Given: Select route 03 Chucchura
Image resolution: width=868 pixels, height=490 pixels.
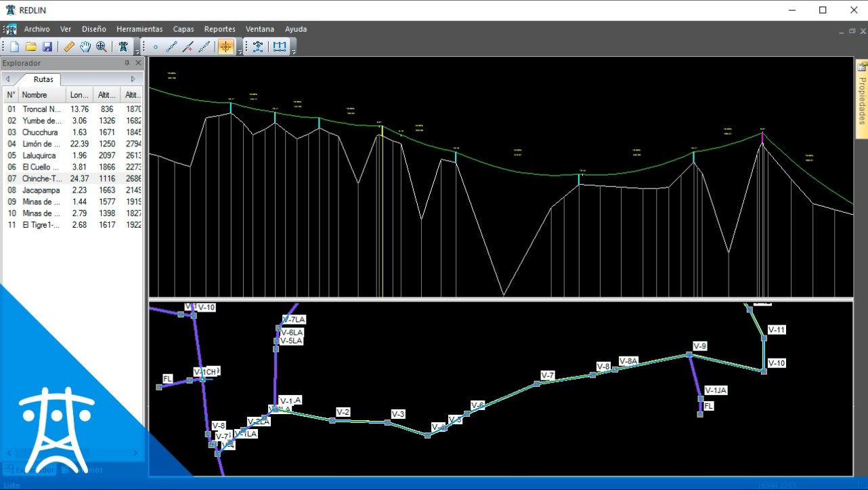Looking at the screenshot, I should pos(72,132).
